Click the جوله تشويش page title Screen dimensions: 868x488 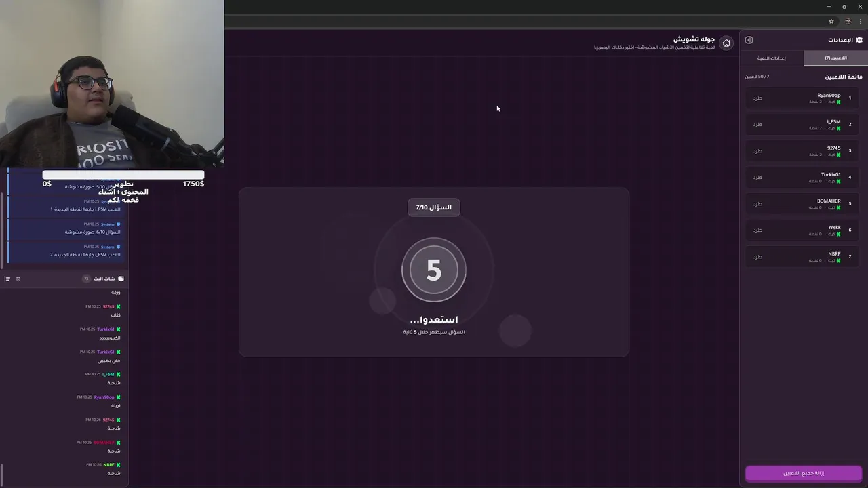coord(694,39)
